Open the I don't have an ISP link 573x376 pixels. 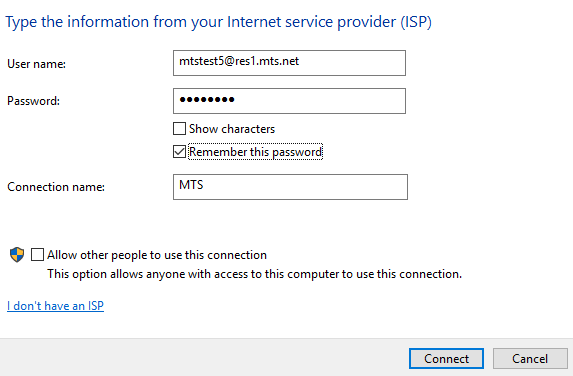click(56, 305)
